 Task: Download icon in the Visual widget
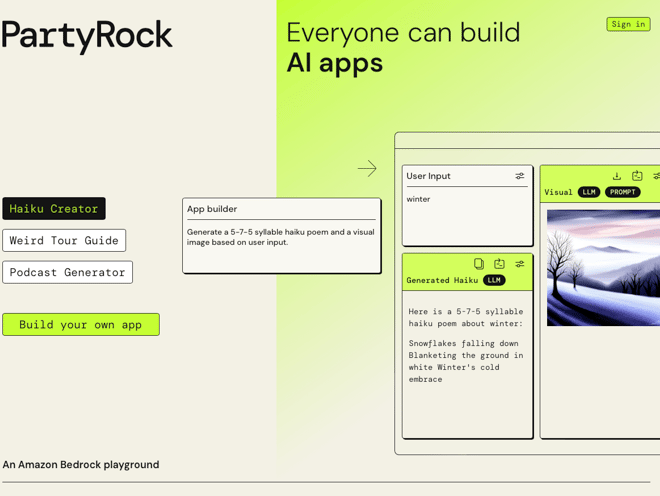click(617, 176)
